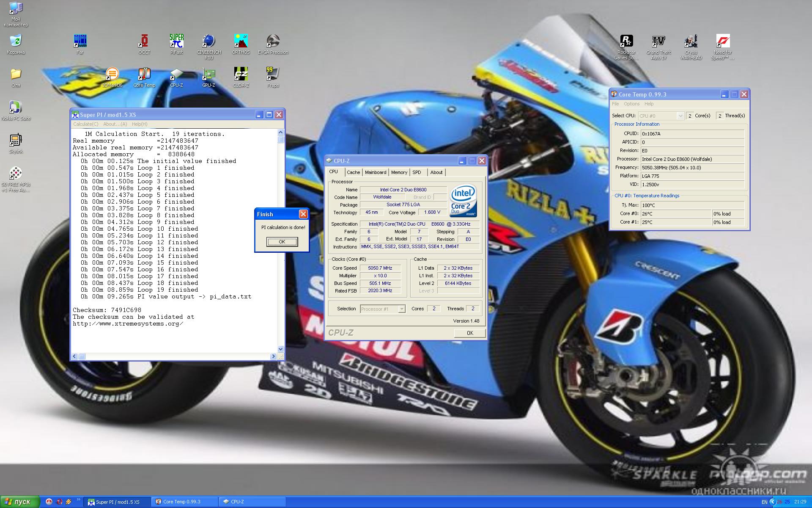Launch Fraps from the desktop
The height and width of the screenshot is (508, 812).
pyautogui.click(x=273, y=77)
